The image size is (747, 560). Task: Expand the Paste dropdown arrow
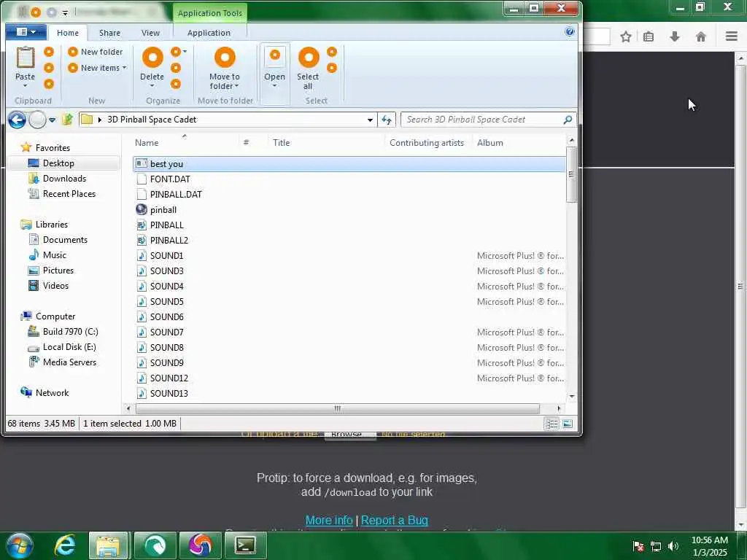click(26, 86)
